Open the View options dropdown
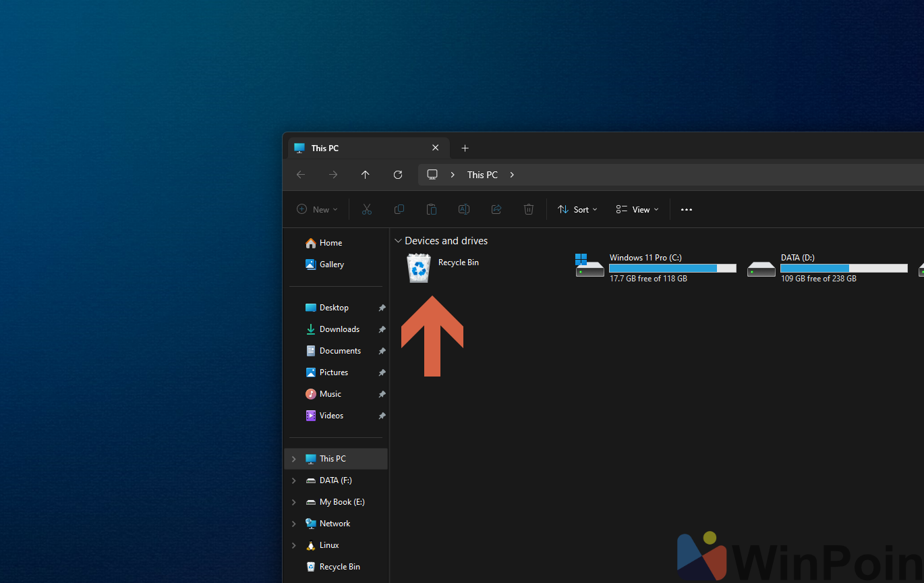924x583 pixels. click(637, 210)
